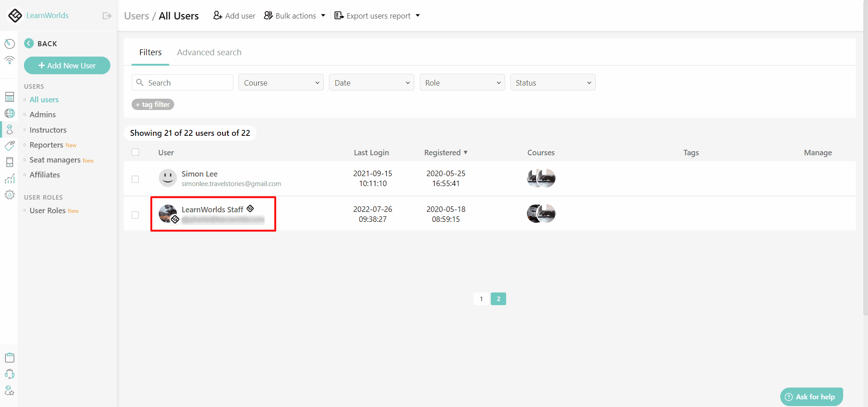Go to page 1 of users
This screenshot has height=407, width=868.
pos(481,299)
